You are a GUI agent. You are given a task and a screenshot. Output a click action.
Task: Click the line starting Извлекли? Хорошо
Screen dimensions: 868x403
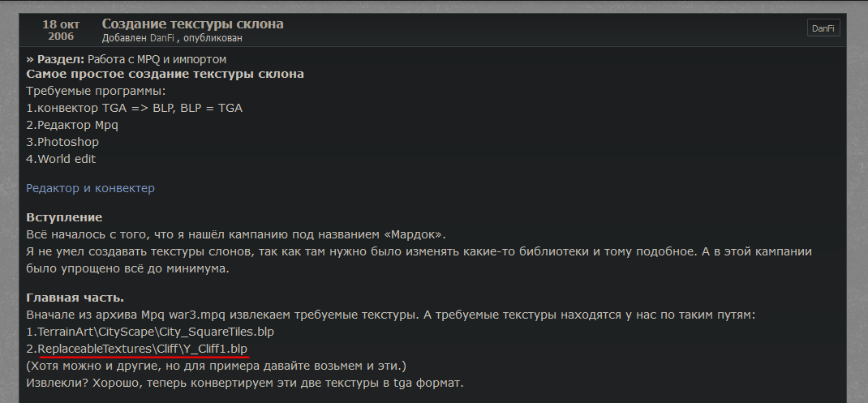pyautogui.click(x=245, y=383)
